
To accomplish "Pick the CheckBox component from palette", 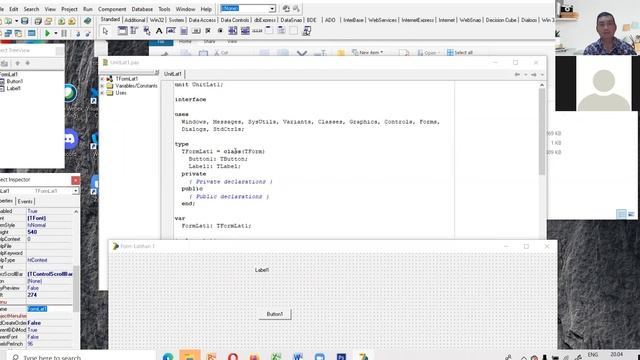I will point(208,31).
